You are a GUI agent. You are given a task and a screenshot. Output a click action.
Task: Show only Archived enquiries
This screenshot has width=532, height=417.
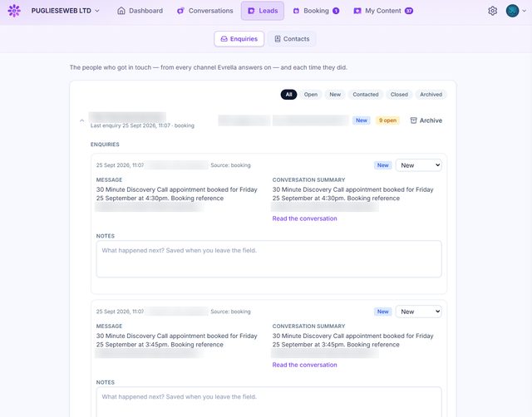click(431, 95)
